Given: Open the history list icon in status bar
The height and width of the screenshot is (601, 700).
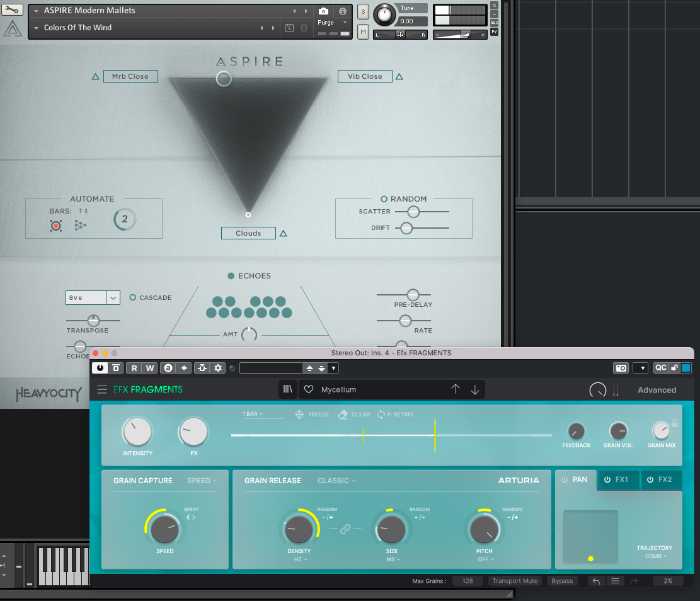Looking at the screenshot, I should click(615, 581).
